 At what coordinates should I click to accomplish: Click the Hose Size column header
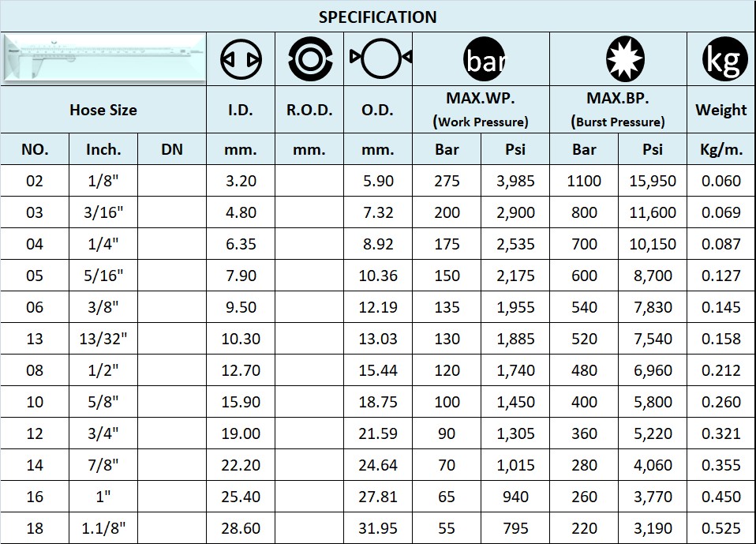pos(103,110)
